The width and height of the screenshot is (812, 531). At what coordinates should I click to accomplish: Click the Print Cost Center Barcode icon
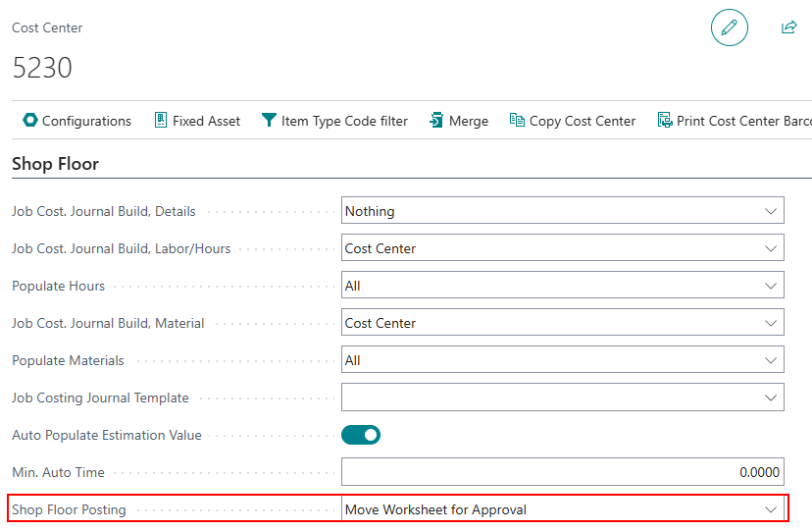(x=665, y=120)
